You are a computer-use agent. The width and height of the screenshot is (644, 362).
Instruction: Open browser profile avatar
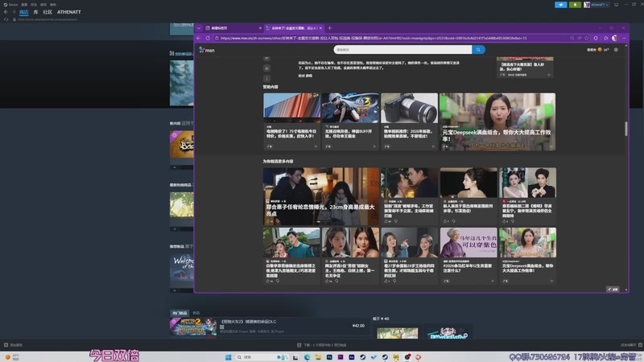[x=614, y=38]
